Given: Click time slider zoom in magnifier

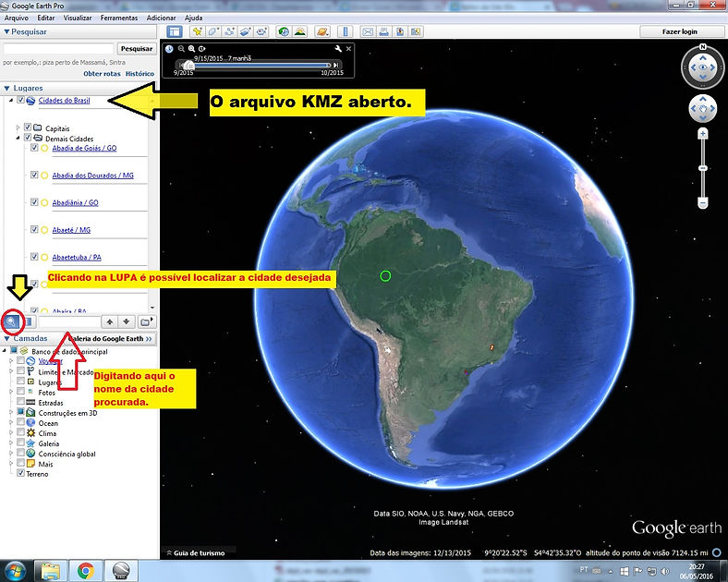Looking at the screenshot, I should point(191,49).
